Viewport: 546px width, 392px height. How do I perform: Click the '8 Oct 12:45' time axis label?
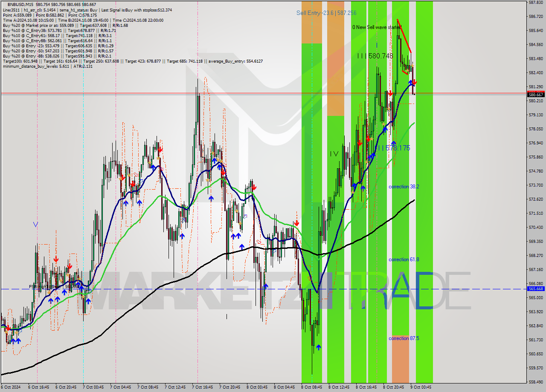339,387
